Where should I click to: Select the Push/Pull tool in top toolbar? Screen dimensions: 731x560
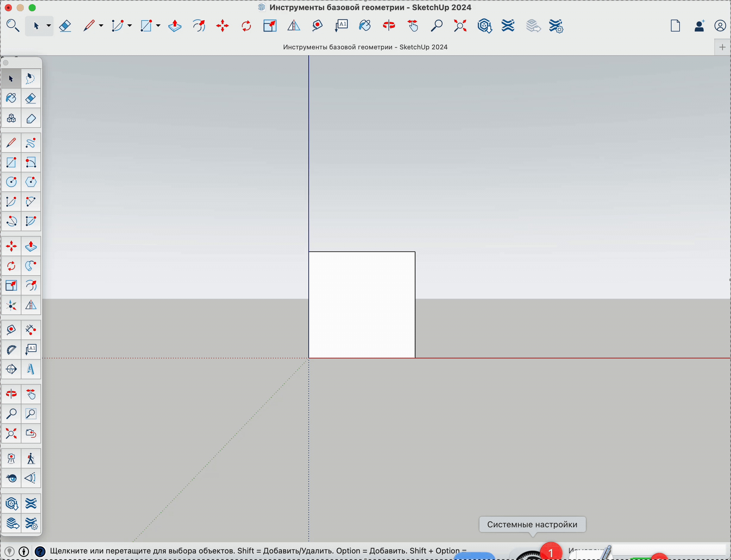174,26
